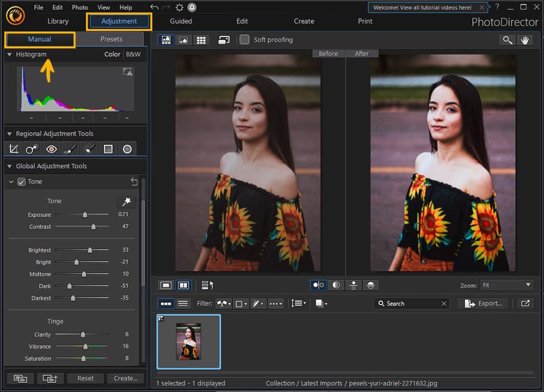Viewport: 544px width, 392px height.
Task: Click the auto-tone magic wand icon
Action: pos(126,202)
